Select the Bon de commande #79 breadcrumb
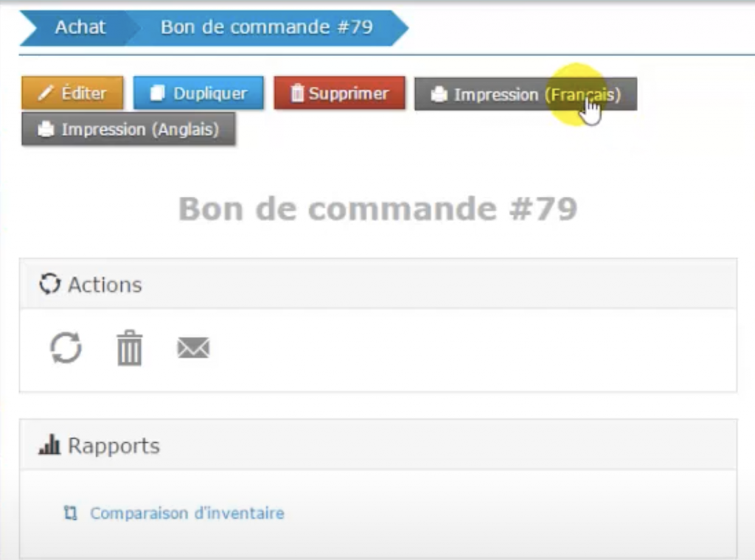Viewport: 755px width, 560px height. coord(266,28)
